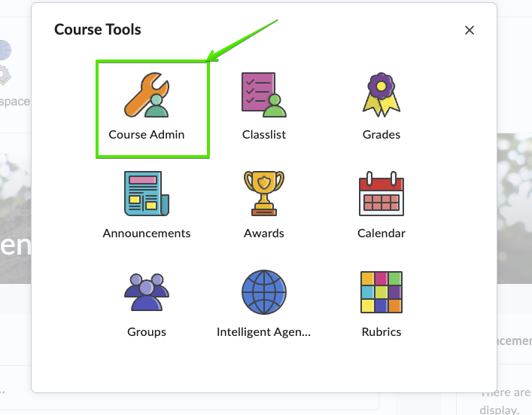
Task: Open the Announcements newspaper icon
Action: point(147,194)
